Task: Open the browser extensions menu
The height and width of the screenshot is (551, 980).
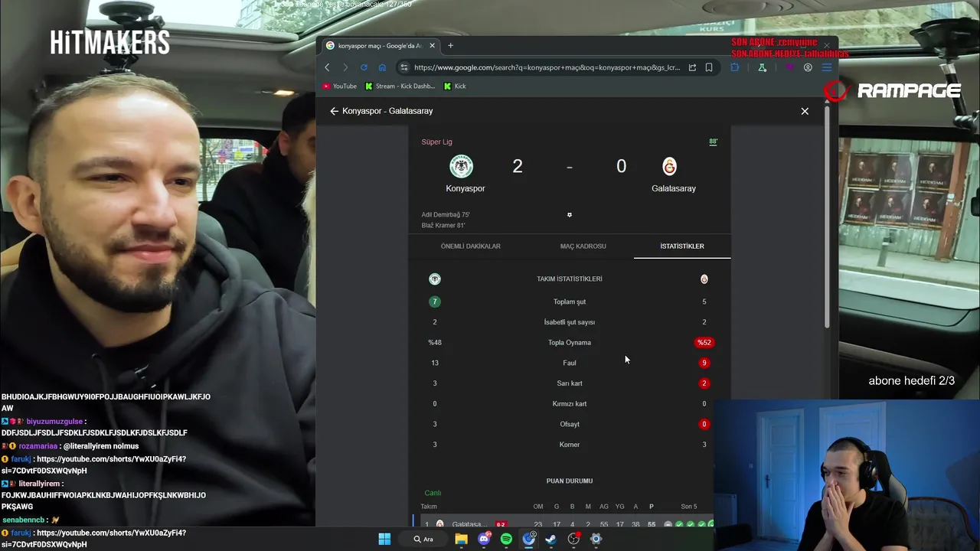Action: [735, 67]
